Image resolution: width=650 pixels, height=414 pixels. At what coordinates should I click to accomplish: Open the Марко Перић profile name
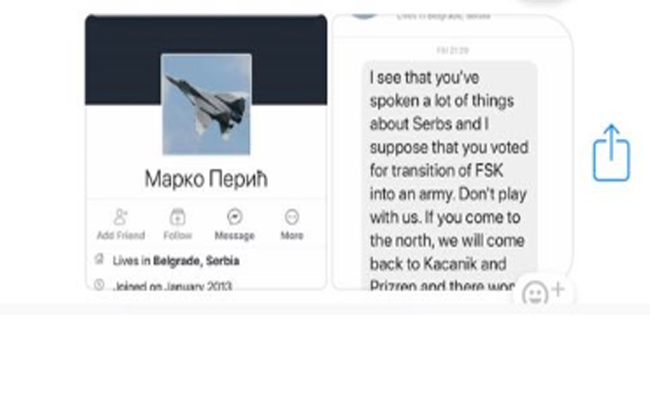[206, 179]
